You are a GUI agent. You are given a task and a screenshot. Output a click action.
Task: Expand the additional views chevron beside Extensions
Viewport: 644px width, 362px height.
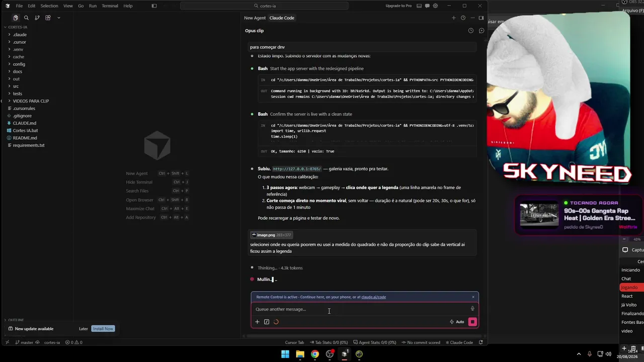(59, 18)
